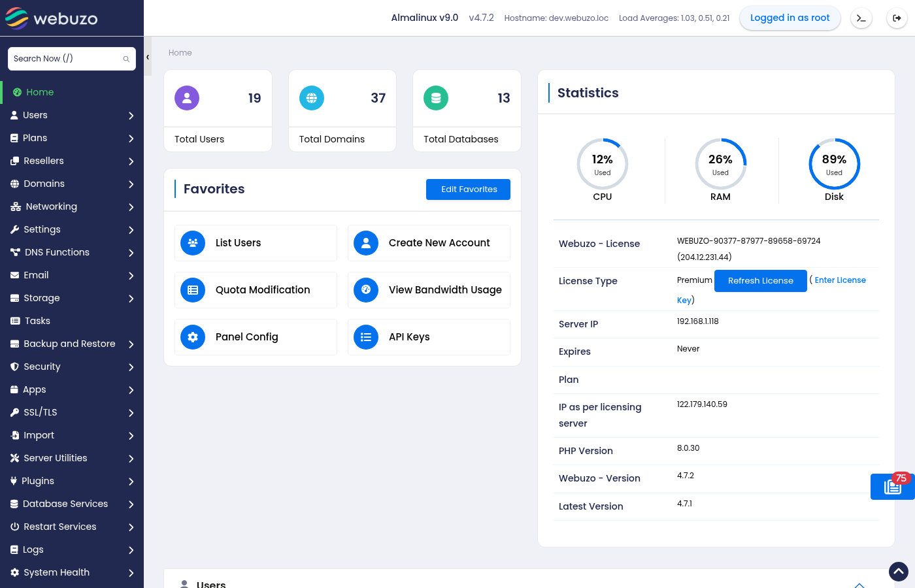This screenshot has width=915, height=588.
Task: Open the System Health sidebar menu
Action: click(x=72, y=572)
